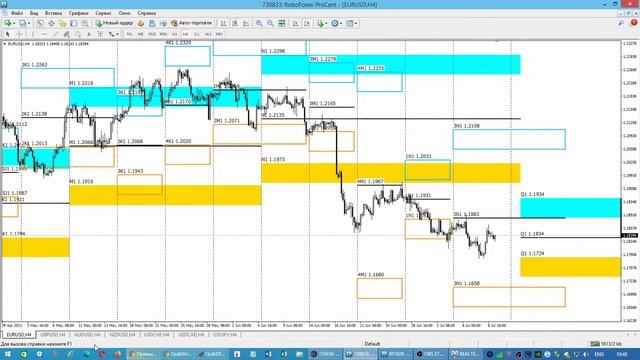Toggle Chart Shift
640x360 pixels.
tap(307, 23)
